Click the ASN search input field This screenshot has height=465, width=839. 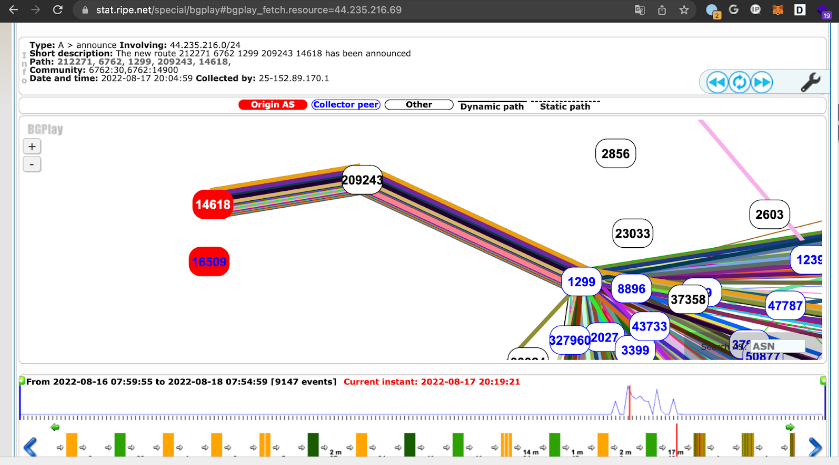point(777,346)
